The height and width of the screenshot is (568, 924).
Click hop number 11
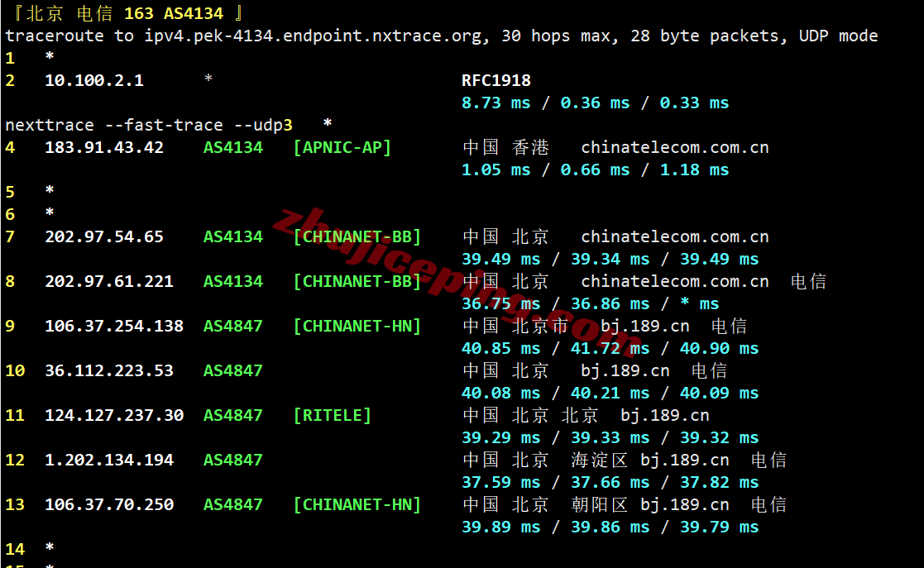(15, 415)
